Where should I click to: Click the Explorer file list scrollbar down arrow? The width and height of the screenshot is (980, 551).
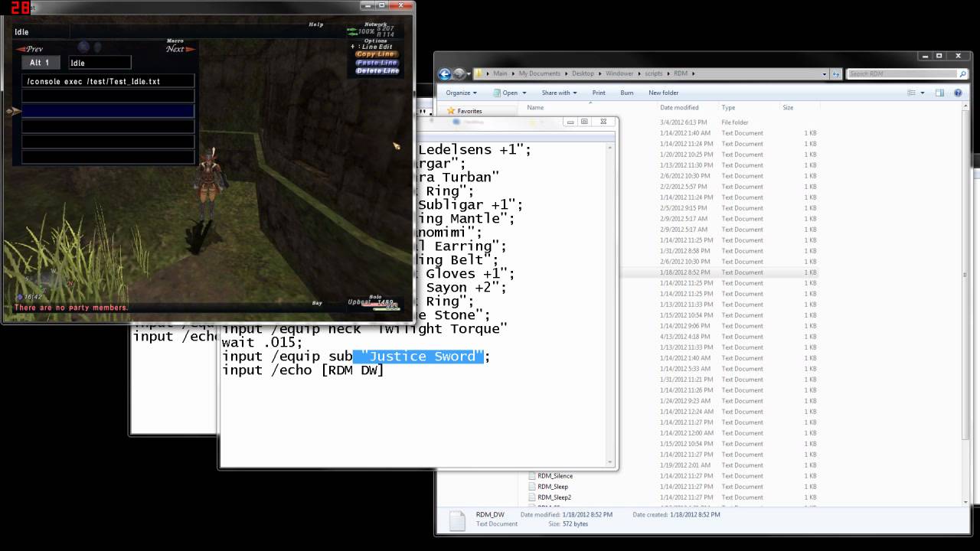[x=967, y=502]
